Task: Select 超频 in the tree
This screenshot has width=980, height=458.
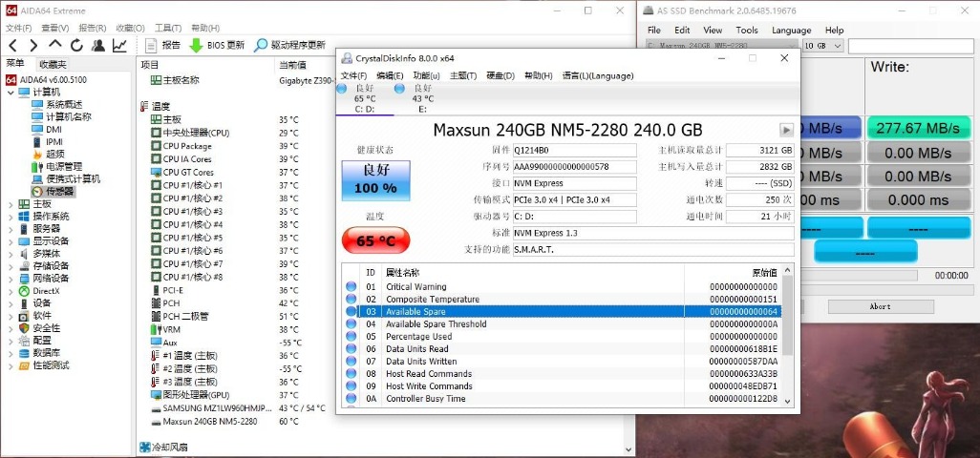Action: 54,155
